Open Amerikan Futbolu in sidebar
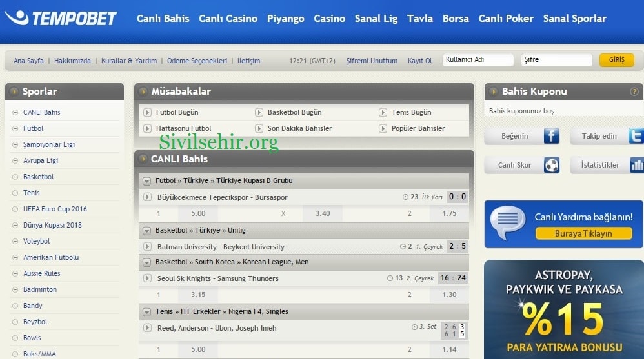Viewport: 644px width, 359px height. [51, 257]
